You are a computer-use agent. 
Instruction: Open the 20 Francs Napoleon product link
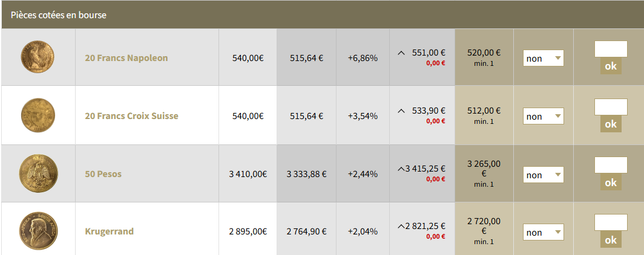[x=126, y=58]
